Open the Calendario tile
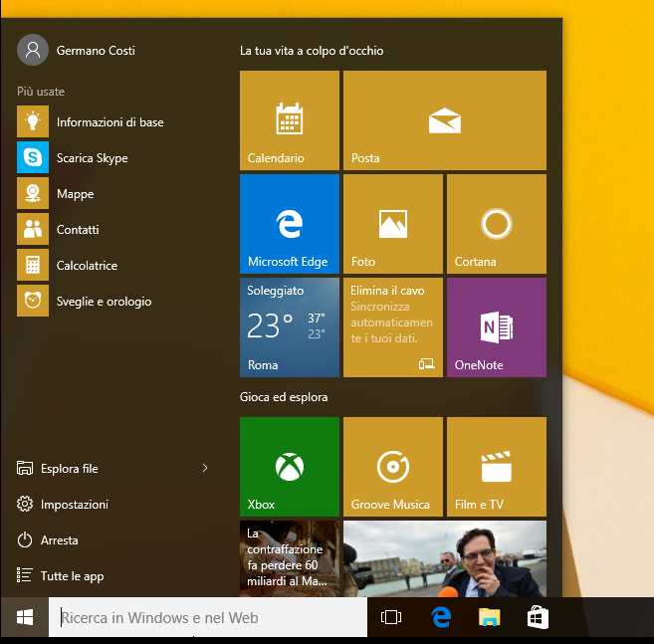 290,120
